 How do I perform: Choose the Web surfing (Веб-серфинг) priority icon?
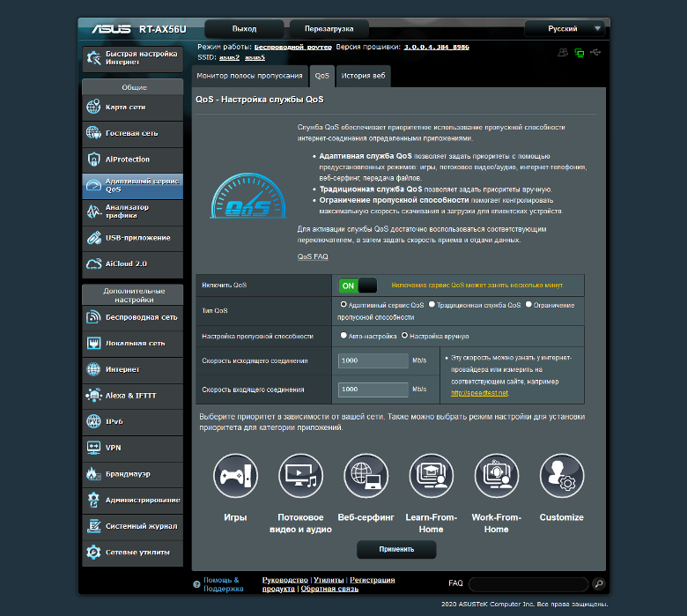click(x=366, y=476)
